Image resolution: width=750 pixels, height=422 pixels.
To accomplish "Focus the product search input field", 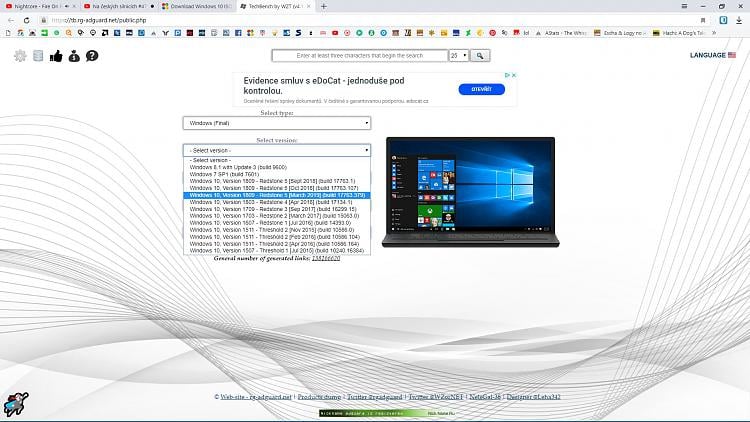I will [360, 56].
